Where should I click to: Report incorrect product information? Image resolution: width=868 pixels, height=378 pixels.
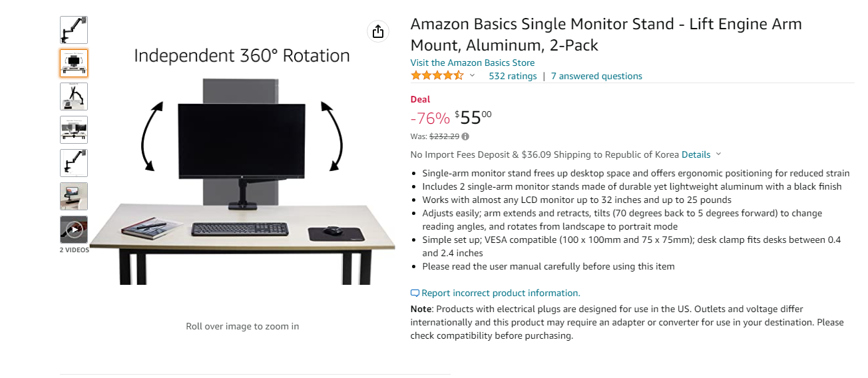click(501, 293)
